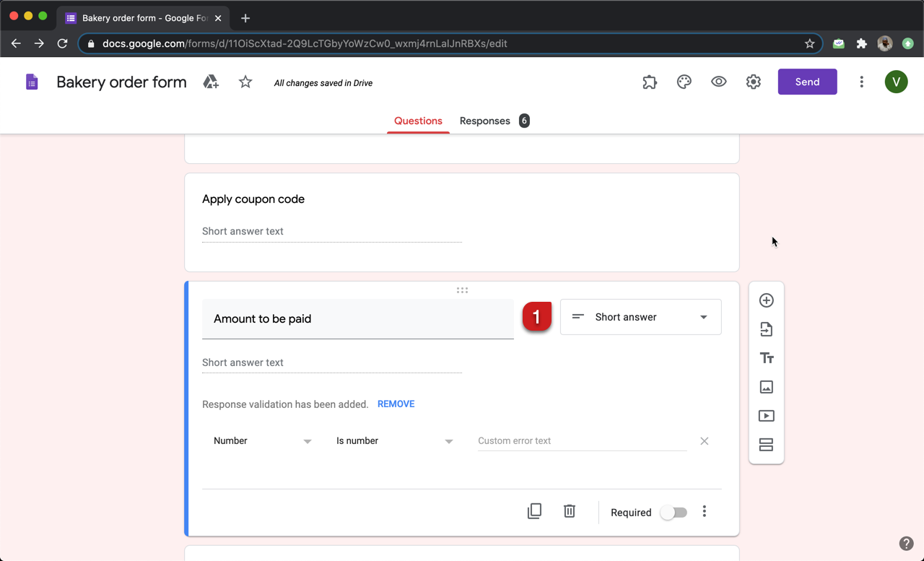The height and width of the screenshot is (561, 924).
Task: Duplicate the Amount to be paid question
Action: 534,511
